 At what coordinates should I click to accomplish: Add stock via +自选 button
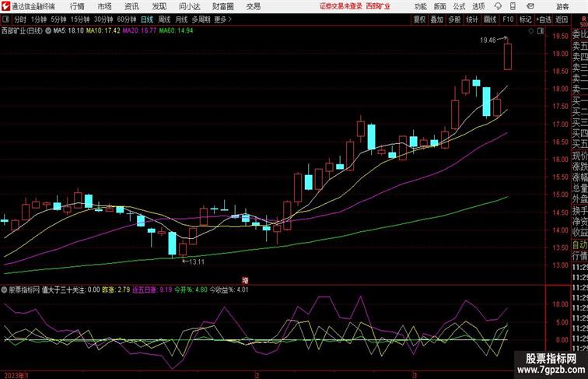point(544,19)
